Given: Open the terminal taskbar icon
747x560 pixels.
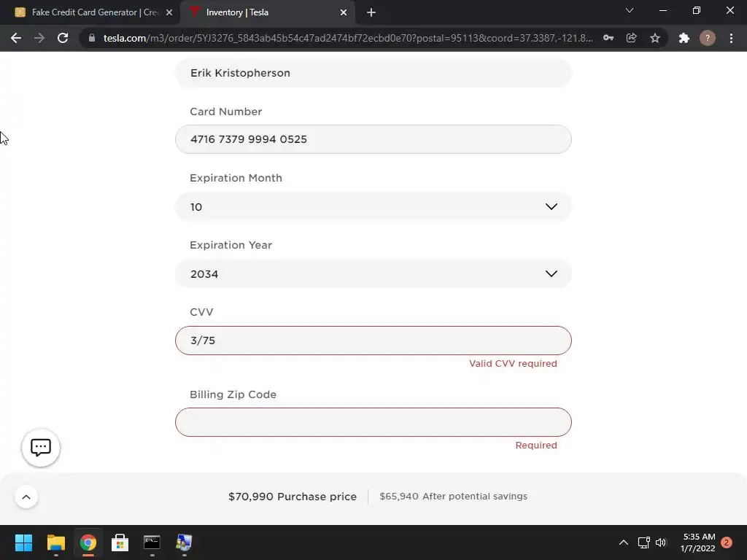Looking at the screenshot, I should tap(152, 542).
